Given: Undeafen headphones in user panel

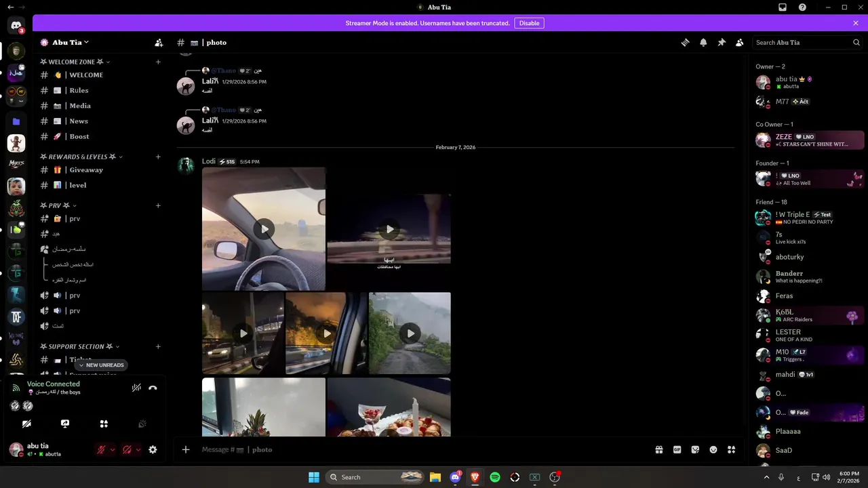Looking at the screenshot, I should [127, 449].
